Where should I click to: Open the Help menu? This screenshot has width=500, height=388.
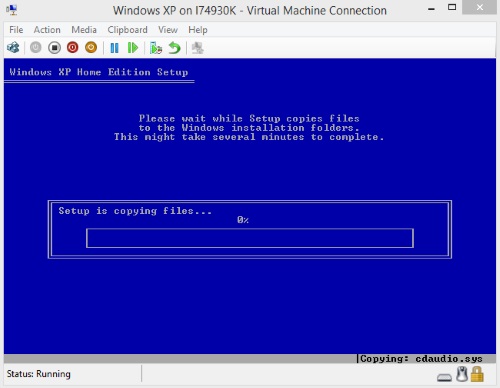click(x=198, y=30)
